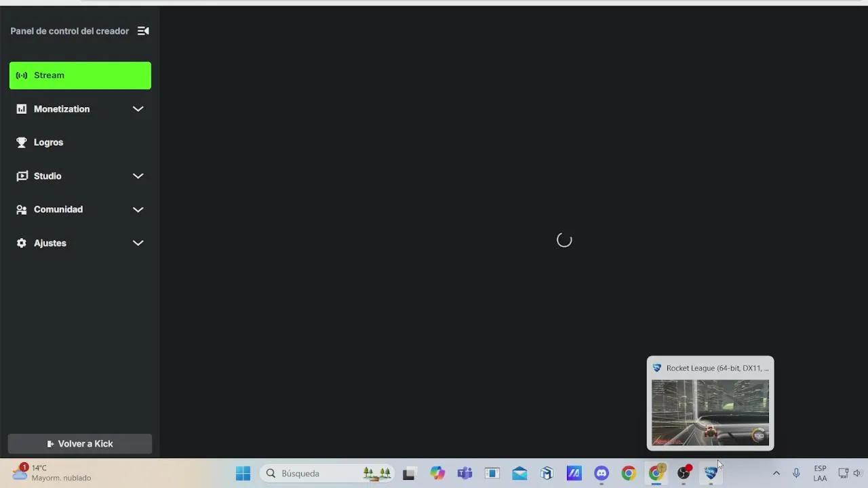The image size is (868, 488).
Task: Open the Mail app in the taskbar
Action: 519,473
